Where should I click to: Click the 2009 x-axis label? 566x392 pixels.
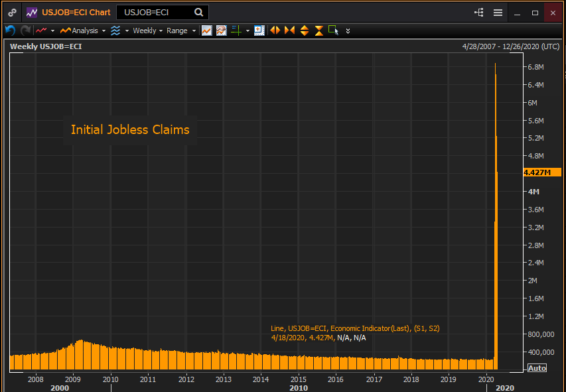tap(72, 379)
